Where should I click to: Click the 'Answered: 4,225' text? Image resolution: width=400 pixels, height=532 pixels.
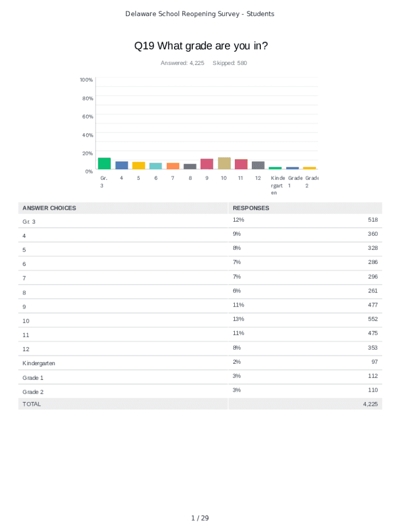tap(182, 63)
